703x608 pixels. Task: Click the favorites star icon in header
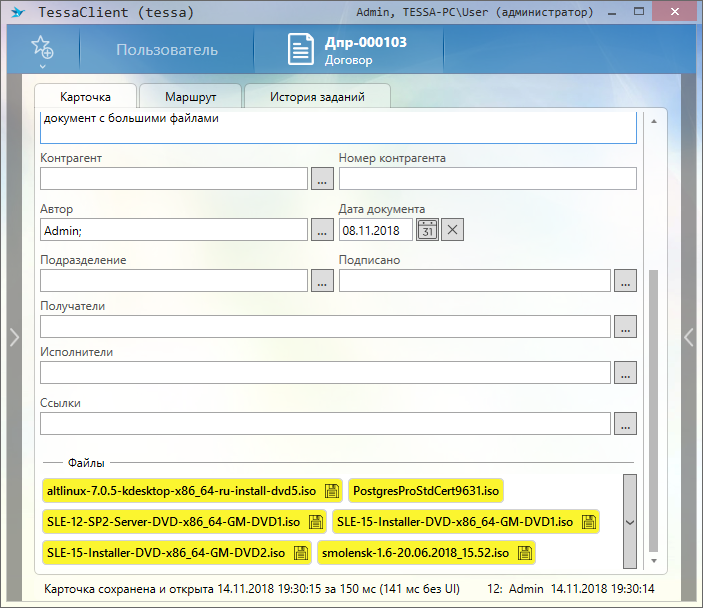pos(41,47)
